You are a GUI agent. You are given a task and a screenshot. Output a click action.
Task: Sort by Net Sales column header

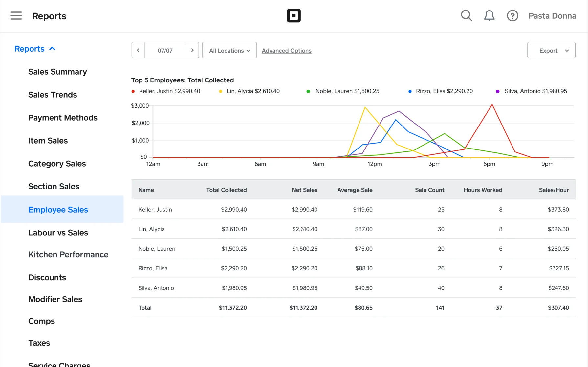coord(304,190)
